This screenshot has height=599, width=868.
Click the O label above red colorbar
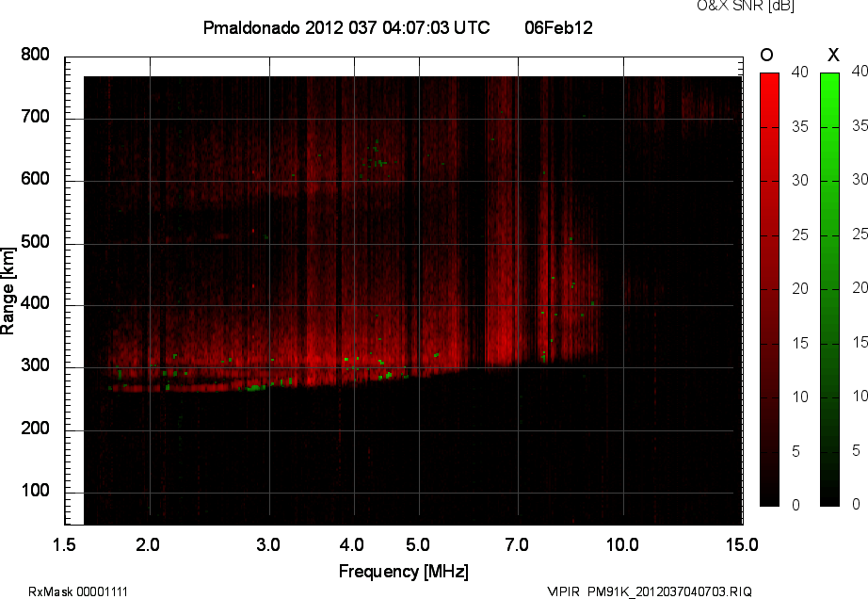[768, 54]
